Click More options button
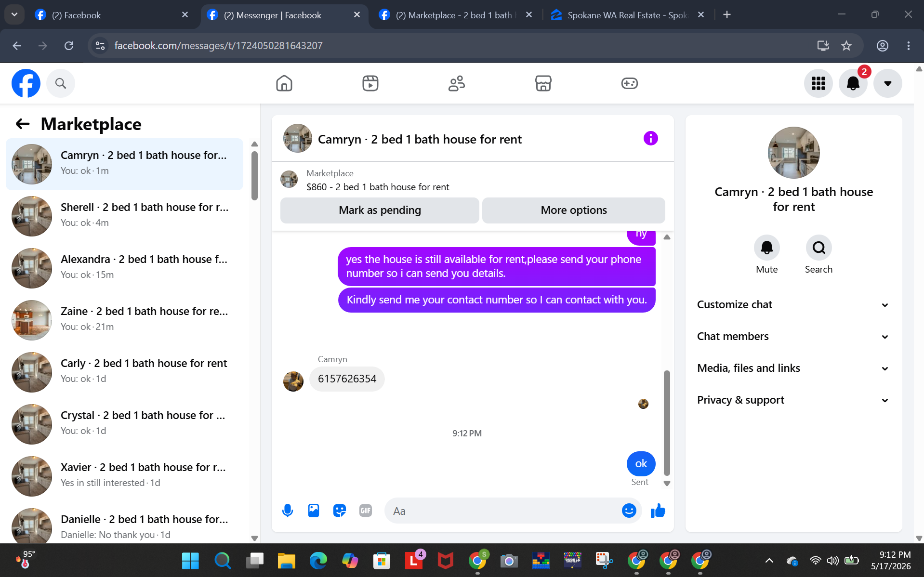Screen dimensions: 924x577 coord(574,210)
